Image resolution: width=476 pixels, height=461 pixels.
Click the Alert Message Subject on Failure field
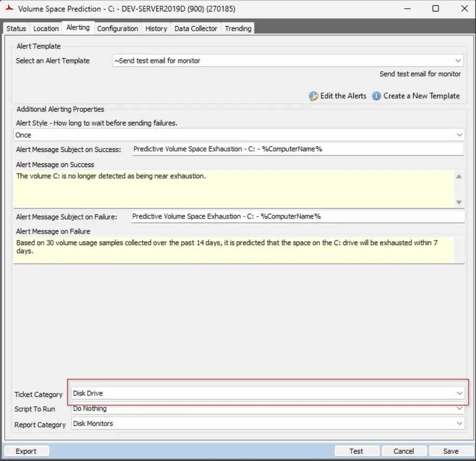(x=298, y=216)
